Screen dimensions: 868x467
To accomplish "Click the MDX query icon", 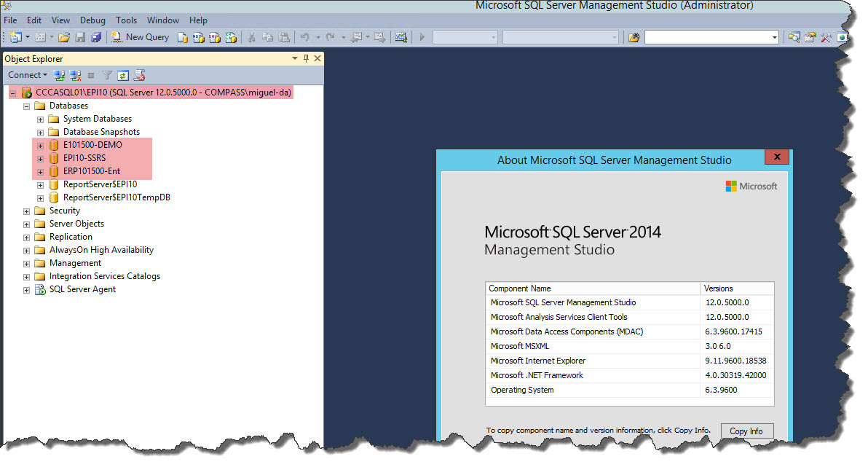I will (198, 37).
